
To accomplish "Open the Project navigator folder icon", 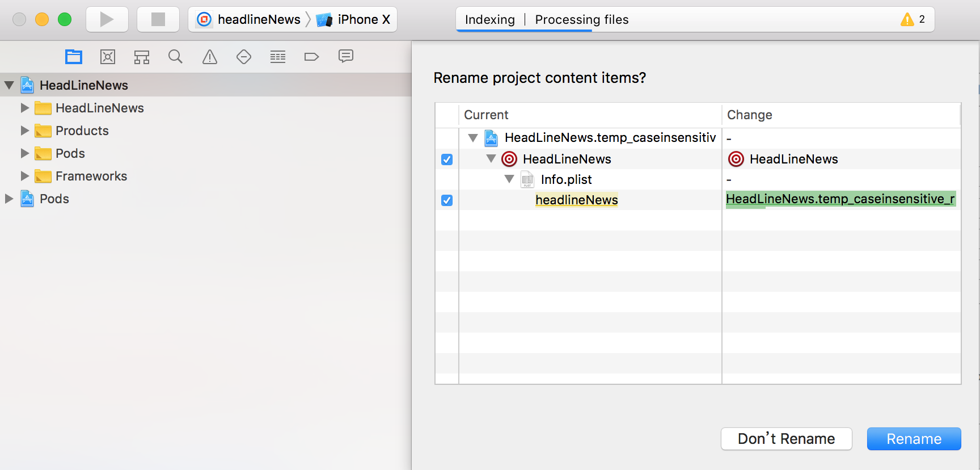I will [74, 57].
